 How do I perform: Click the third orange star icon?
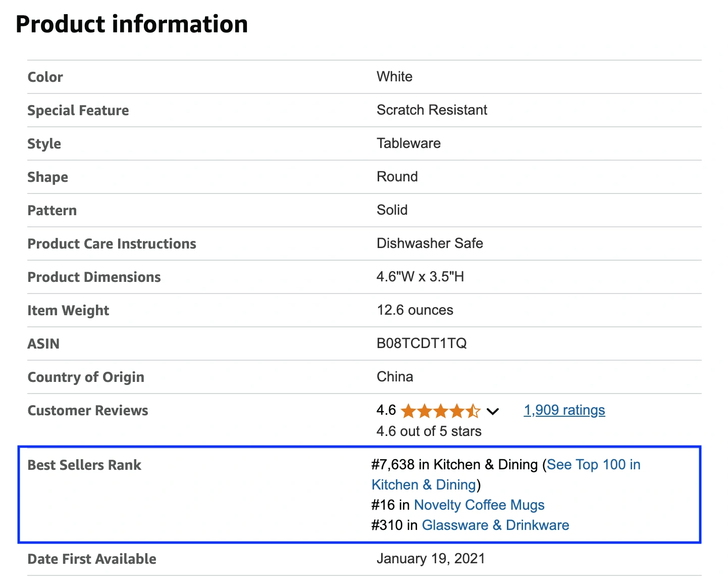pos(441,411)
